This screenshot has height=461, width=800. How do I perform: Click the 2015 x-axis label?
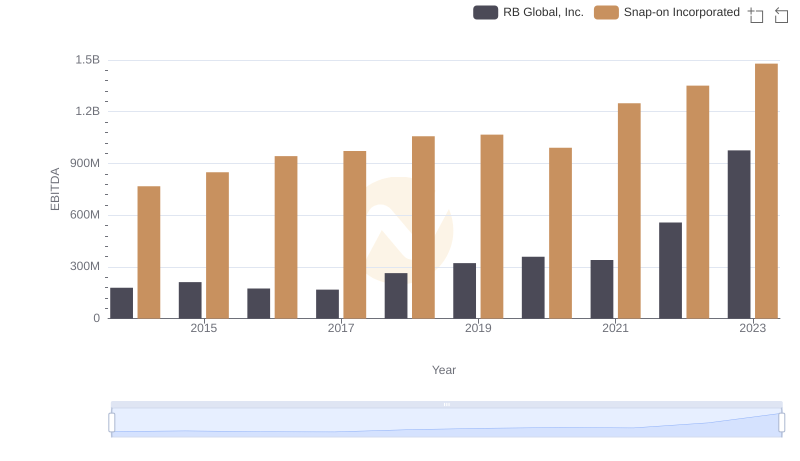click(x=204, y=328)
